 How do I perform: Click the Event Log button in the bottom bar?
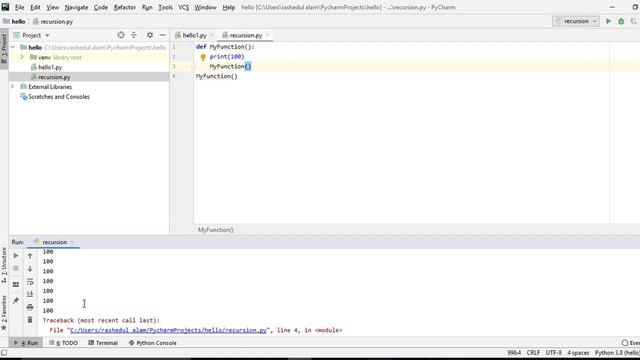coord(631,343)
